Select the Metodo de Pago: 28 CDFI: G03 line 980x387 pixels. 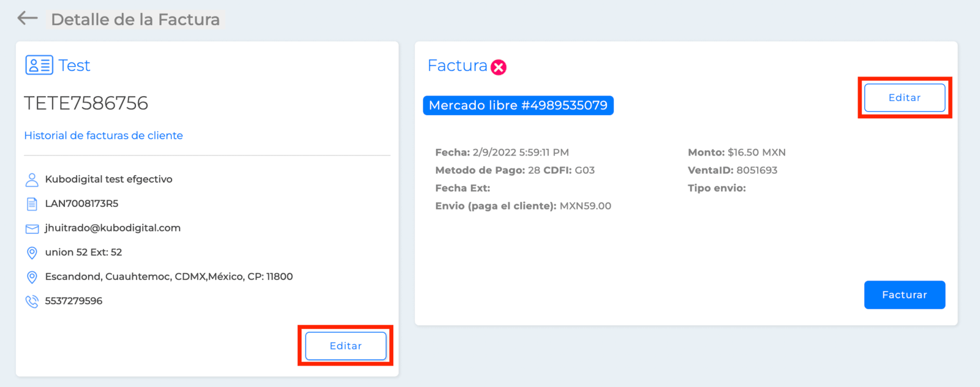coord(515,170)
